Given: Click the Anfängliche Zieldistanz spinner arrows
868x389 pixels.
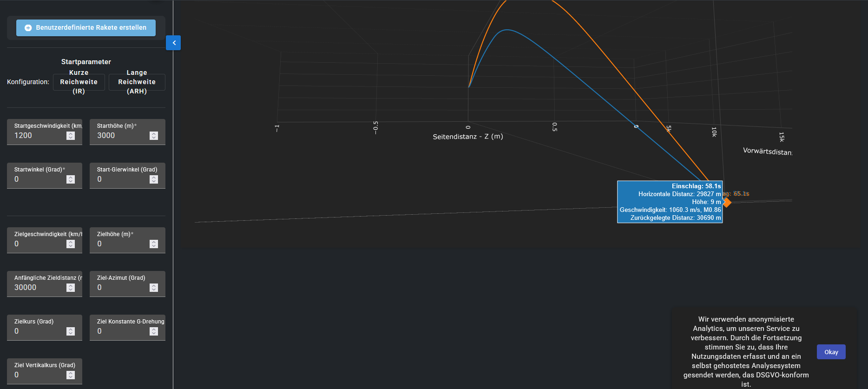Looking at the screenshot, I should (x=71, y=288).
